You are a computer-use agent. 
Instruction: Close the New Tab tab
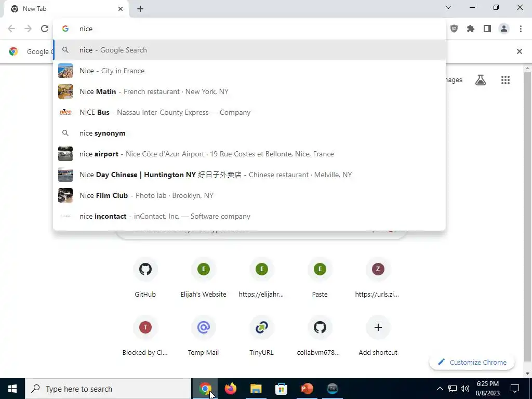tap(121, 9)
